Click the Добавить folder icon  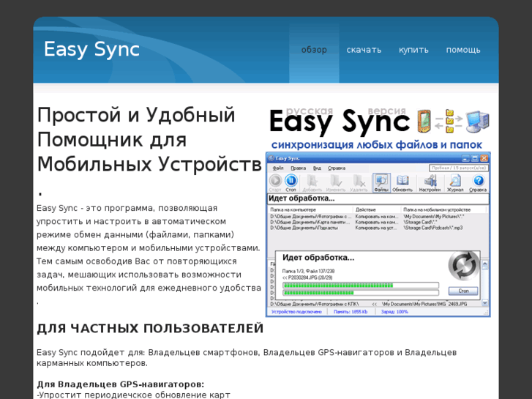[x=312, y=183]
